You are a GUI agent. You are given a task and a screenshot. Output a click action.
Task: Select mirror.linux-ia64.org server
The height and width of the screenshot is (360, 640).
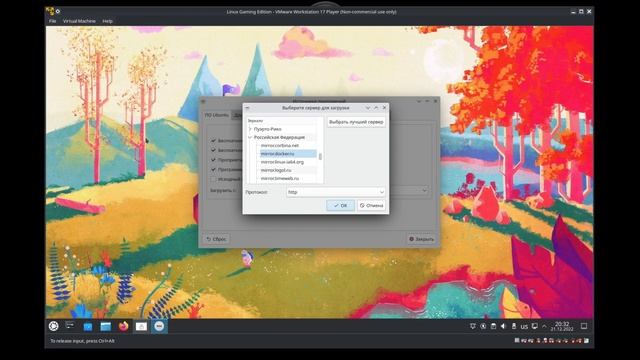click(282, 162)
